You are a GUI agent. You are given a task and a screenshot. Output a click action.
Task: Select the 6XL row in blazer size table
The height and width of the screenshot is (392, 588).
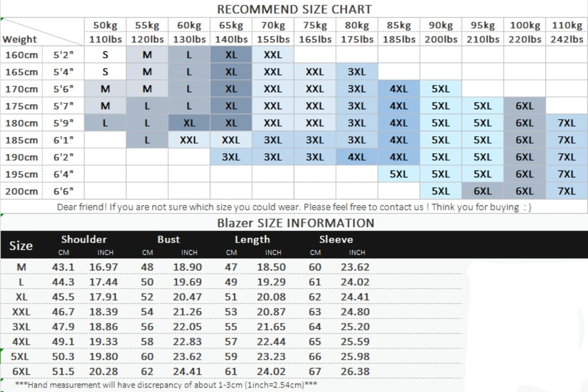click(231, 371)
